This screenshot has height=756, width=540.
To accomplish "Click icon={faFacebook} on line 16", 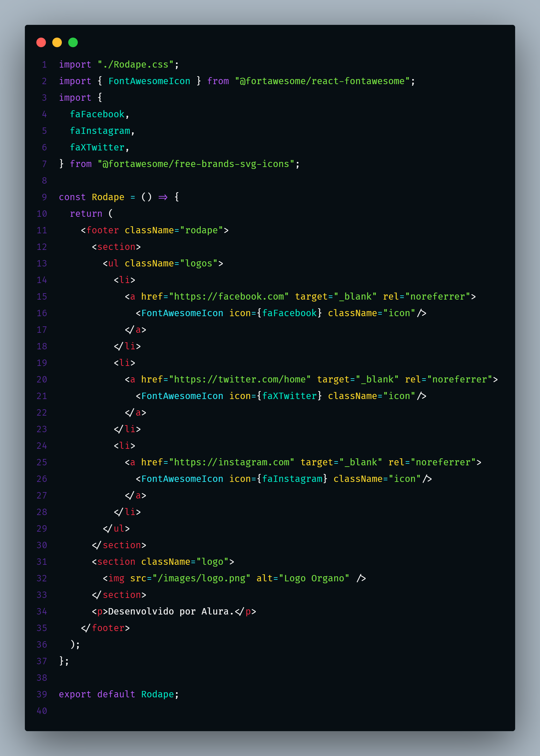I will 276,313.
